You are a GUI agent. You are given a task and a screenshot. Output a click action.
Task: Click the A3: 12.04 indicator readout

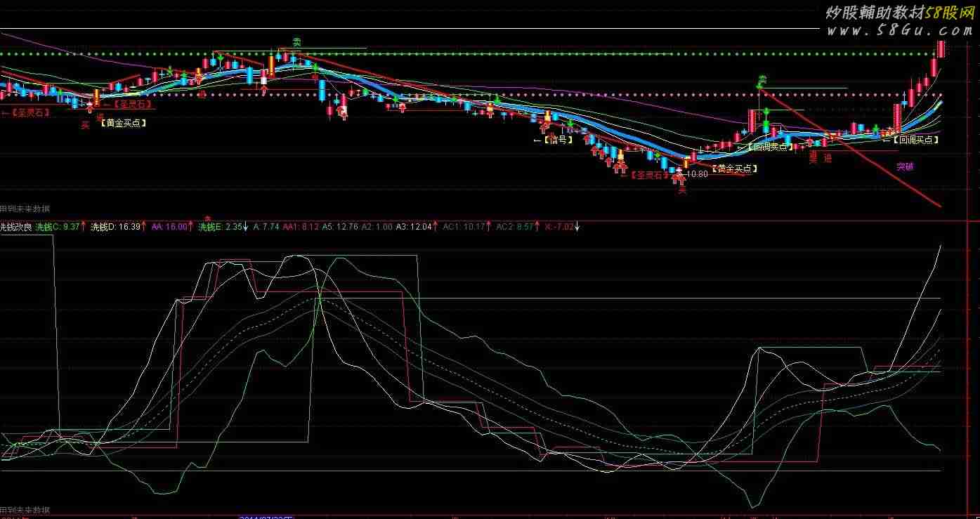414,227
